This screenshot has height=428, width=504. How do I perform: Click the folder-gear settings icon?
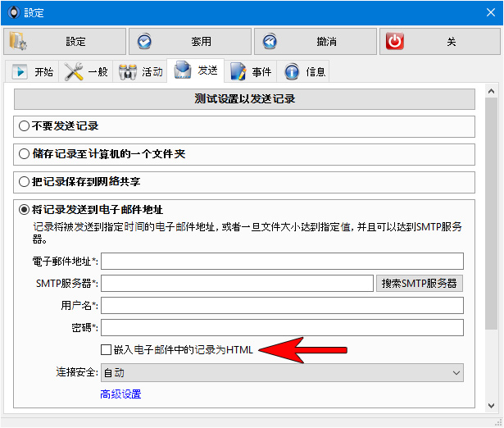point(18,41)
